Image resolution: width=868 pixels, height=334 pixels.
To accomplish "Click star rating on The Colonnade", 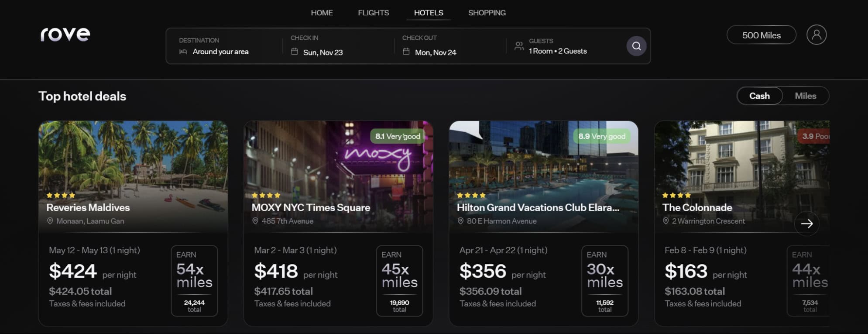I will click(676, 195).
